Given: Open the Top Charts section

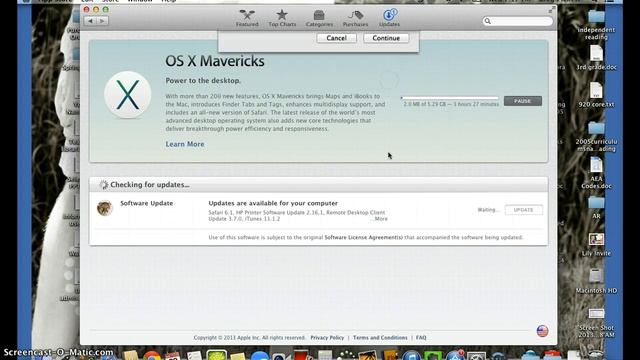Looking at the screenshot, I should pyautogui.click(x=282, y=18).
